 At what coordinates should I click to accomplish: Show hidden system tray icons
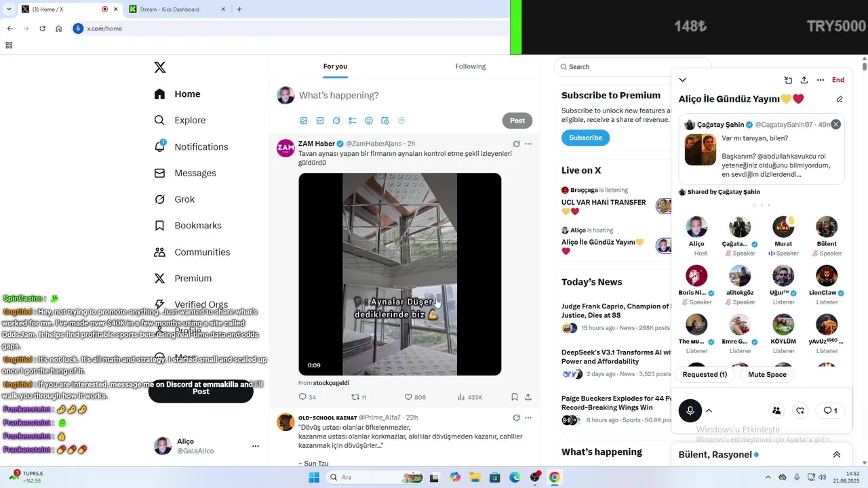tap(768, 477)
